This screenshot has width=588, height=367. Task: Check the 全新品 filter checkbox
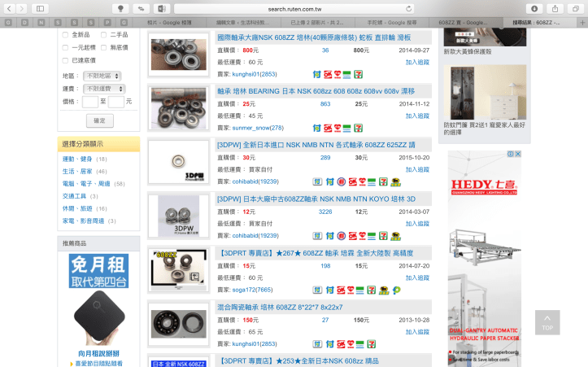coord(65,35)
